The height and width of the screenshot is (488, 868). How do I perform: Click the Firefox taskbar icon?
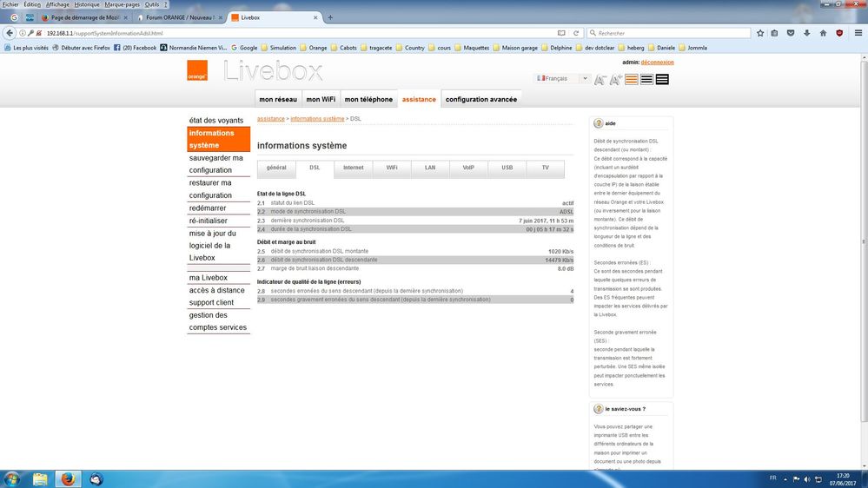pos(68,479)
